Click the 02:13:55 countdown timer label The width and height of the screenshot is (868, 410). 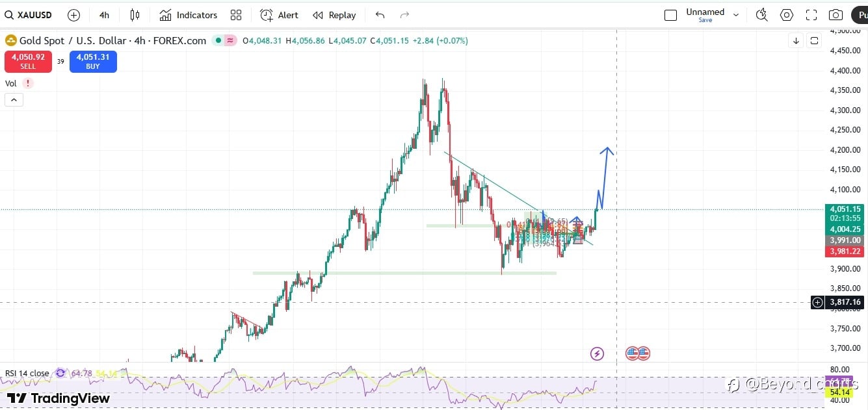[845, 218]
